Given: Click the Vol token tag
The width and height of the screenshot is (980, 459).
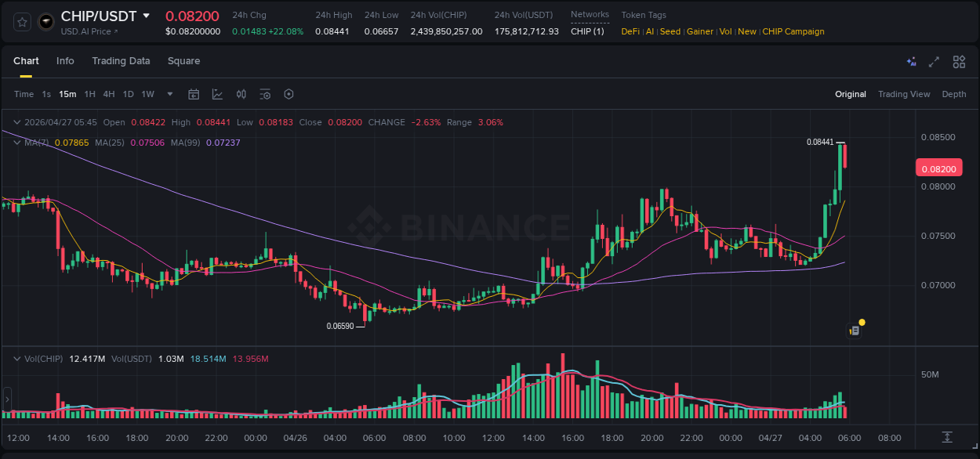Looking at the screenshot, I should point(726,31).
